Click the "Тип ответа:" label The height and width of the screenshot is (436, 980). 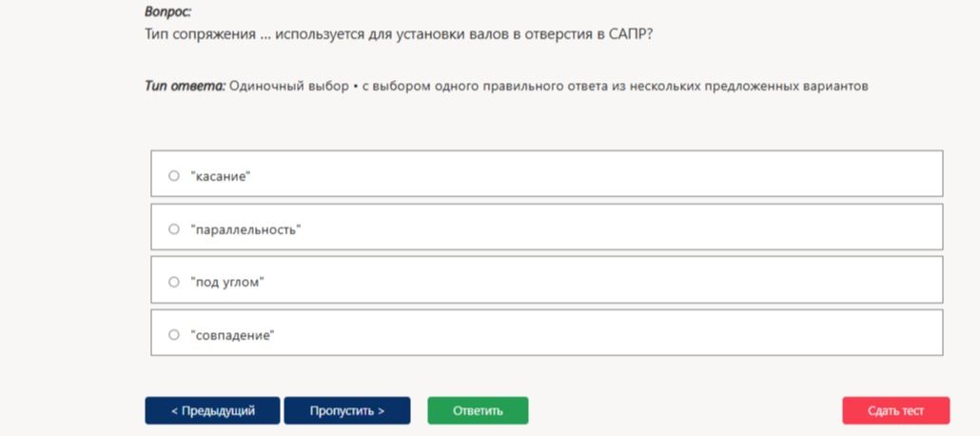pos(185,87)
